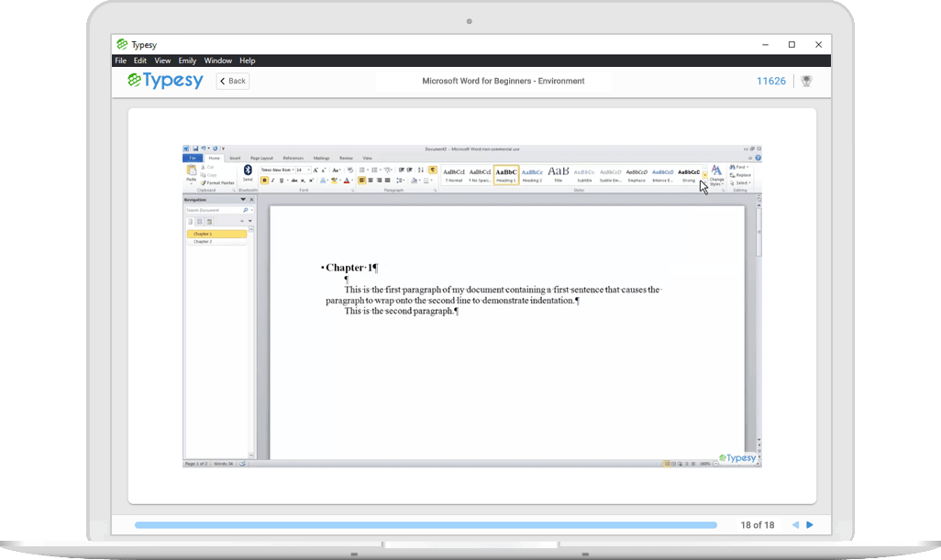This screenshot has width=941, height=560.
Task: Expand the Styles gallery More arrow
Action: click(x=704, y=182)
